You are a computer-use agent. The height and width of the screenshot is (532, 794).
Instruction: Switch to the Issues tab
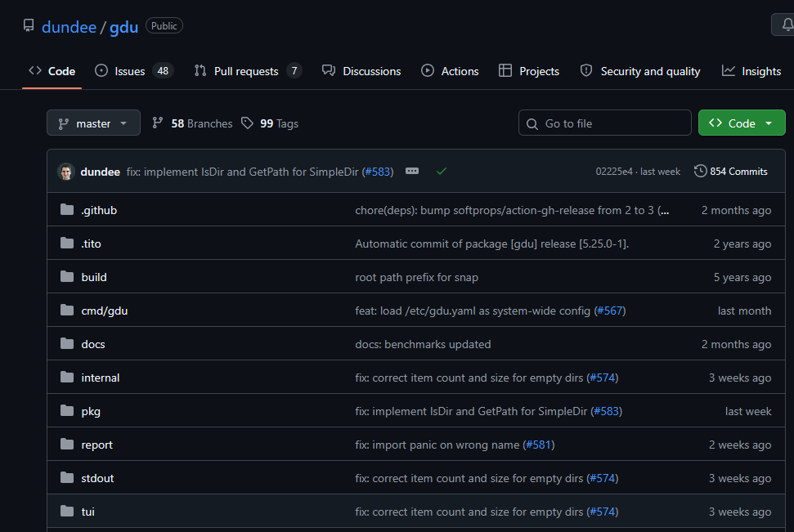pyautogui.click(x=134, y=71)
